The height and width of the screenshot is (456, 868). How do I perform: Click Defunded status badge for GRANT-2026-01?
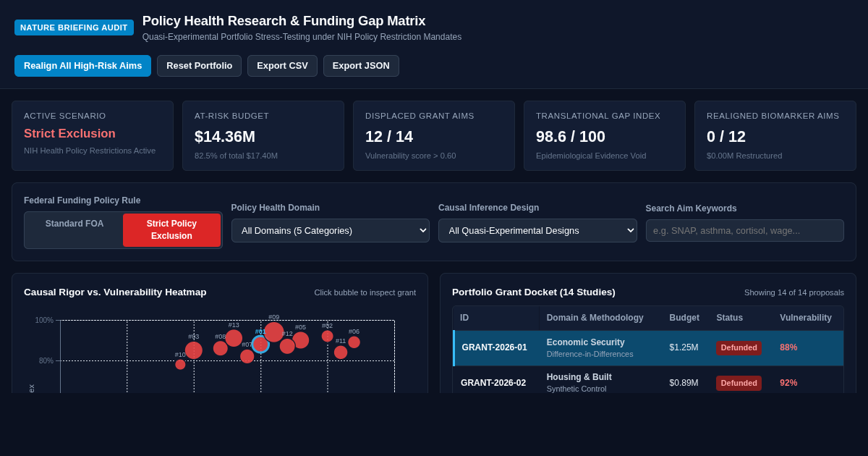pos(739,347)
